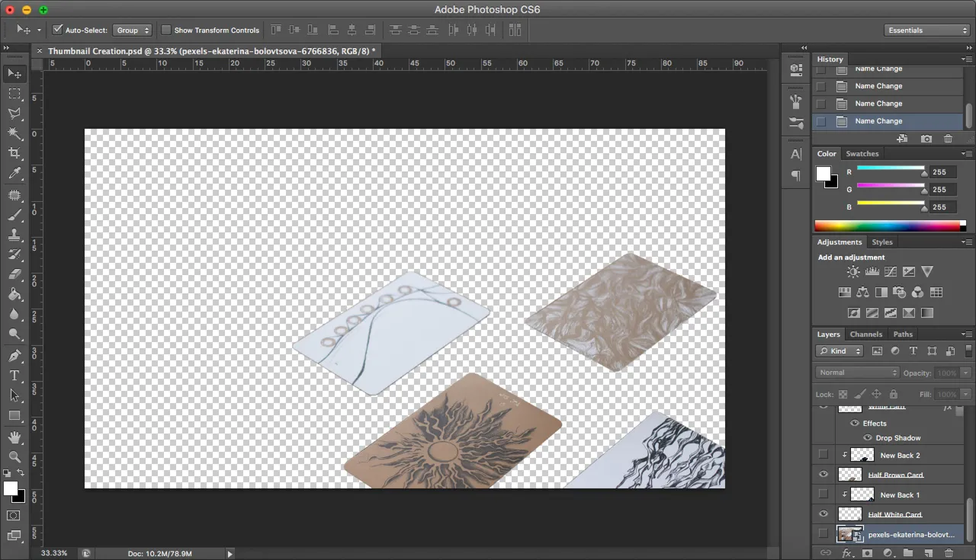Viewport: 976px width, 560px height.
Task: Select the Polygonal Lasso tool
Action: point(14,114)
